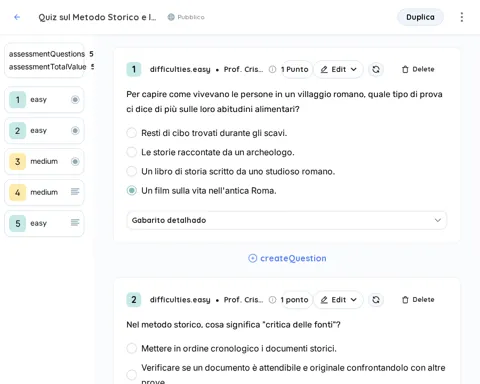Click the globe Pubblico visibility icon
The width and height of the screenshot is (480, 384).
click(x=171, y=17)
